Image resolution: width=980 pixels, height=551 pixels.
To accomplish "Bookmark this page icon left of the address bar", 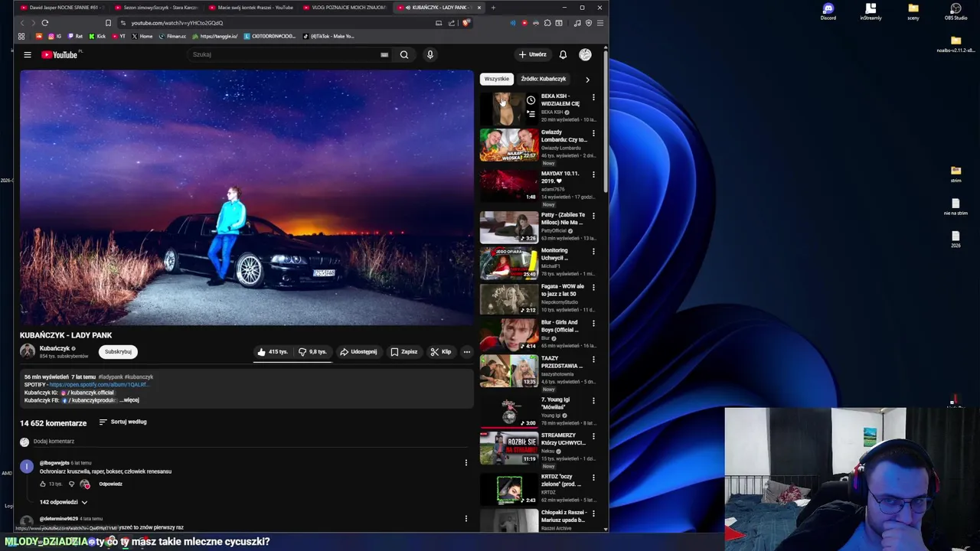I will tap(108, 23).
